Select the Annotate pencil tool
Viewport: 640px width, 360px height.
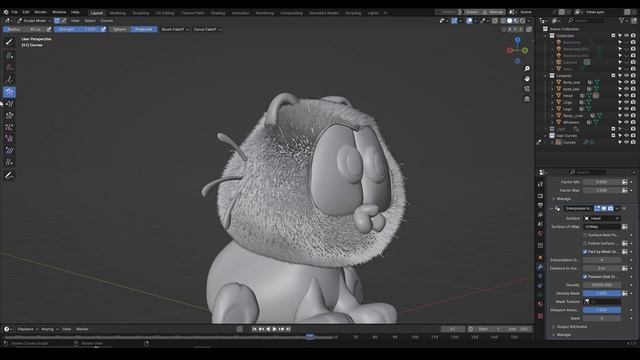coord(9,176)
